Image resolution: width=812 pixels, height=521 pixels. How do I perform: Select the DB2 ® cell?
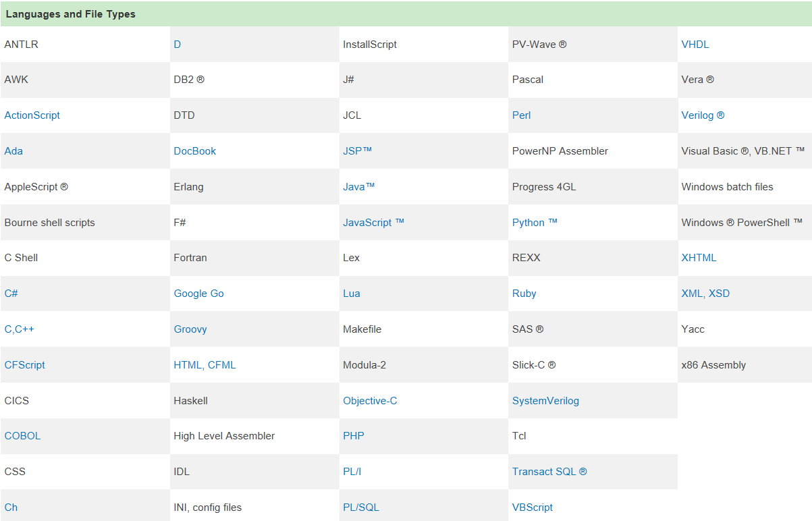(x=254, y=80)
